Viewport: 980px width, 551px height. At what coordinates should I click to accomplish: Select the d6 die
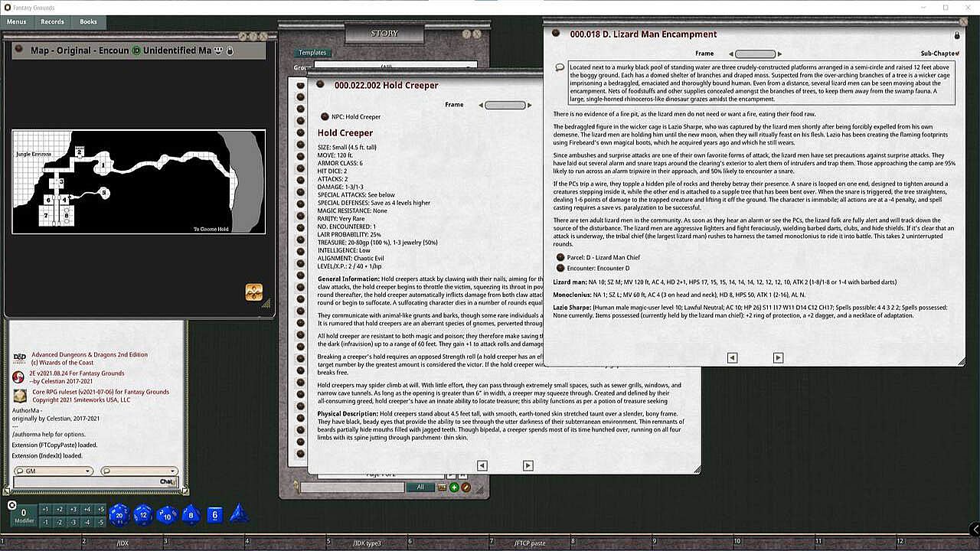coord(215,515)
